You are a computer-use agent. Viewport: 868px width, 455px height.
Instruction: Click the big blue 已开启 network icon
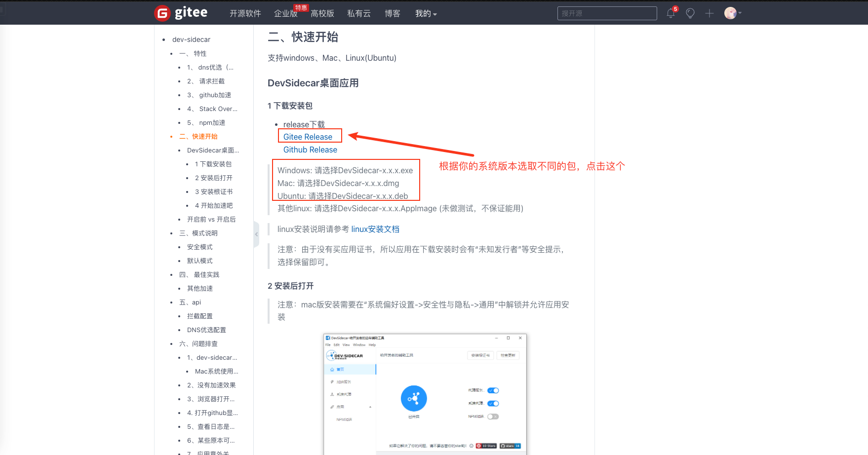pos(414,398)
